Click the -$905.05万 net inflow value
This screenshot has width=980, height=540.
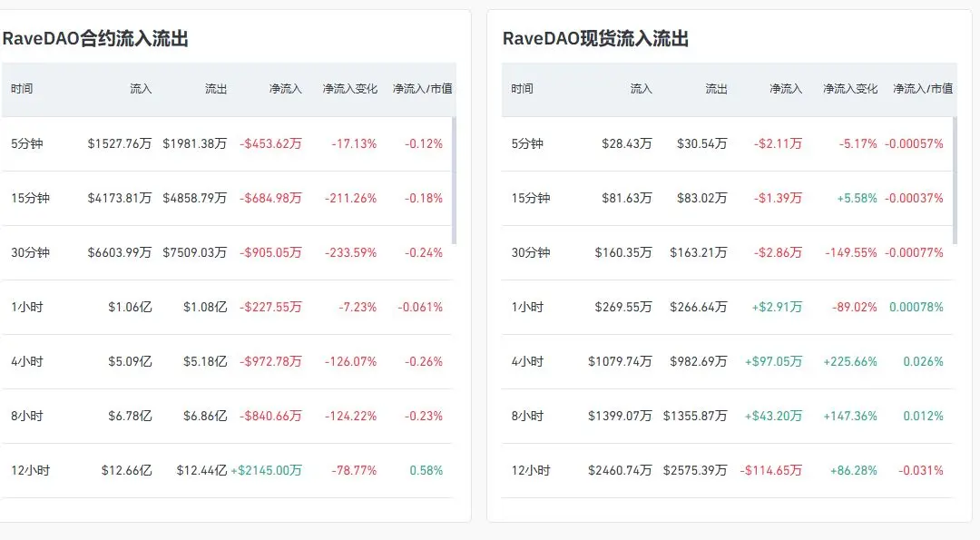[x=270, y=252]
